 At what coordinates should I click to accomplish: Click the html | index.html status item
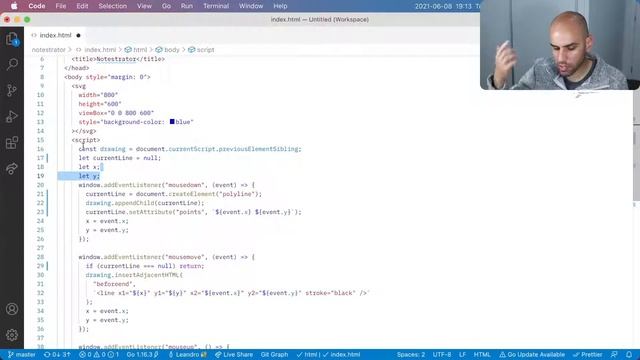pyautogui.click(x=328, y=355)
